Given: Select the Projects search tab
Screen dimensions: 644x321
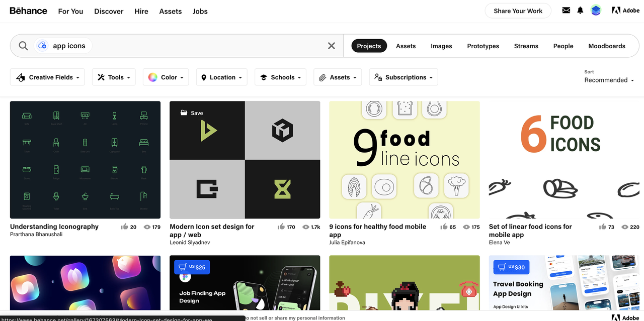Looking at the screenshot, I should coord(369,46).
